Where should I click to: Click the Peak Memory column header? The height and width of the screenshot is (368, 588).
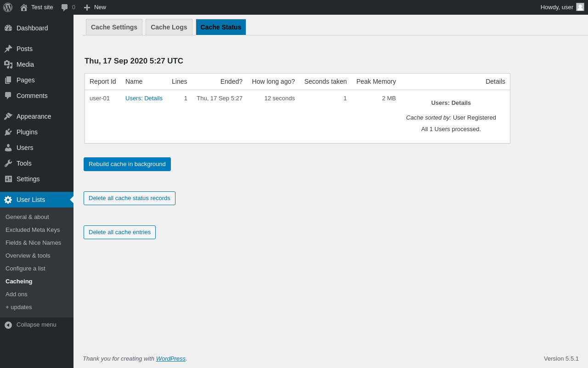[376, 81]
